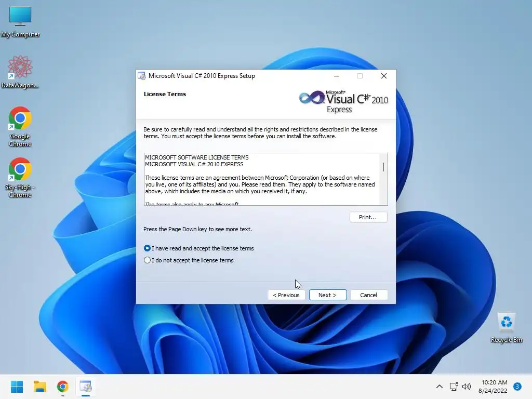
Task: Click the Print... button
Action: point(368,217)
